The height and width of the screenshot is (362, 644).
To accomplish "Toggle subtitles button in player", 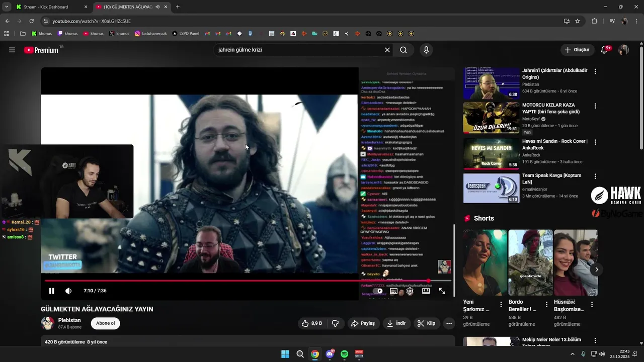I will [x=394, y=291].
